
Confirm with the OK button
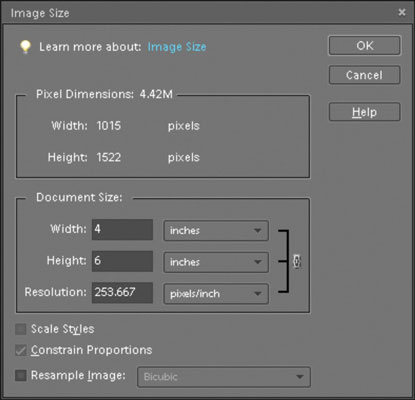[365, 46]
